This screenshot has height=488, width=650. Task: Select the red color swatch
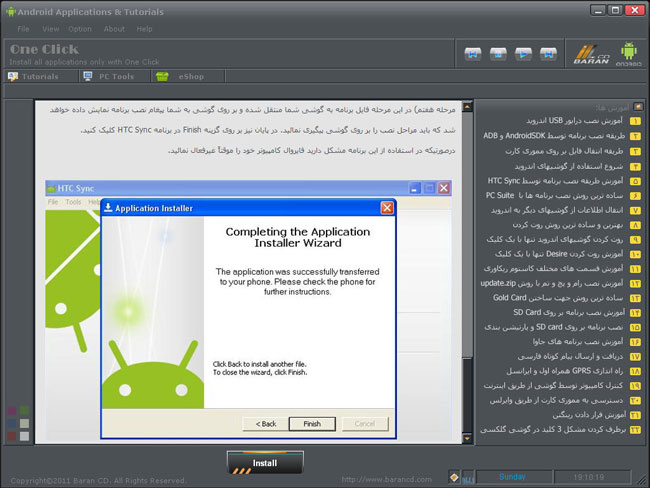(12, 436)
